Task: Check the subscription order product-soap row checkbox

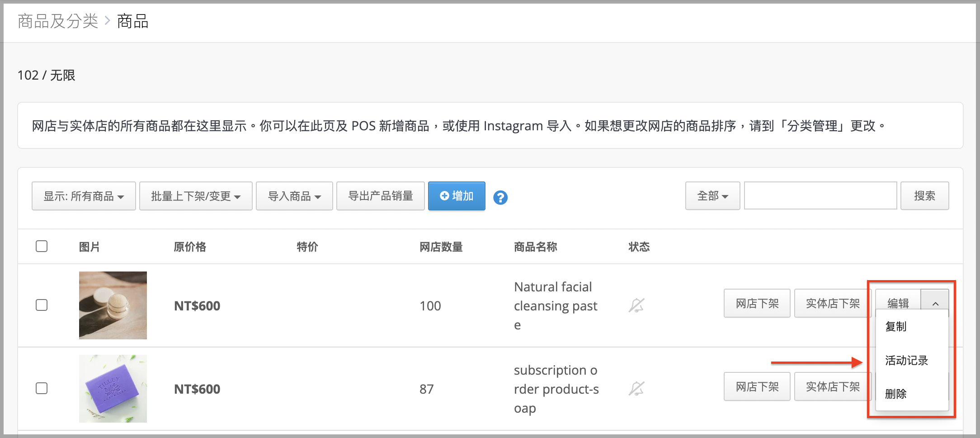Action: click(x=42, y=388)
